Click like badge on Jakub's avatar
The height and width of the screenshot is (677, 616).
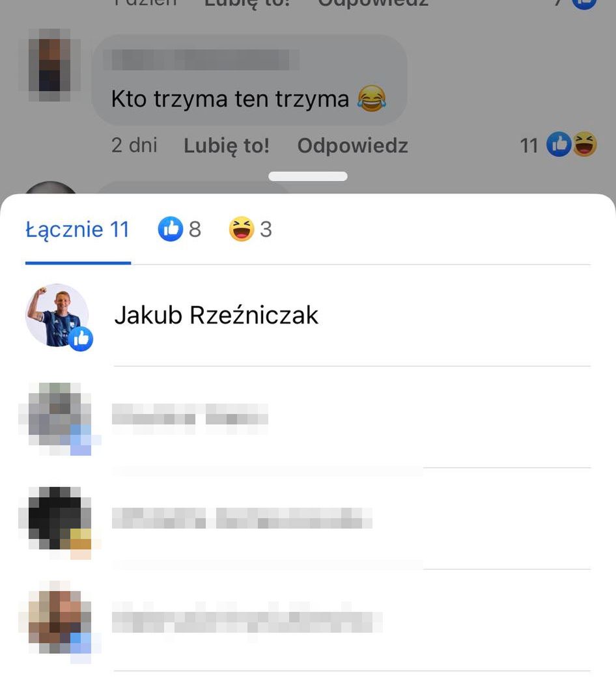(x=81, y=339)
